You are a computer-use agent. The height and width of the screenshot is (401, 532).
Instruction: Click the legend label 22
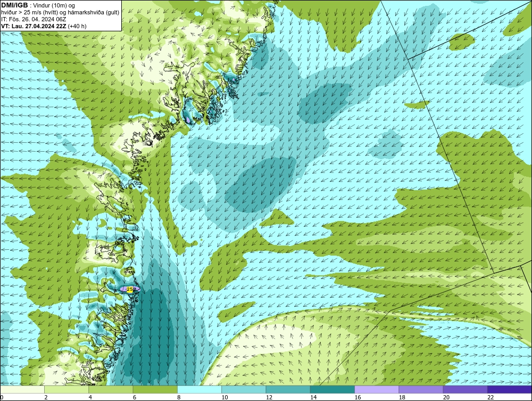491,397
